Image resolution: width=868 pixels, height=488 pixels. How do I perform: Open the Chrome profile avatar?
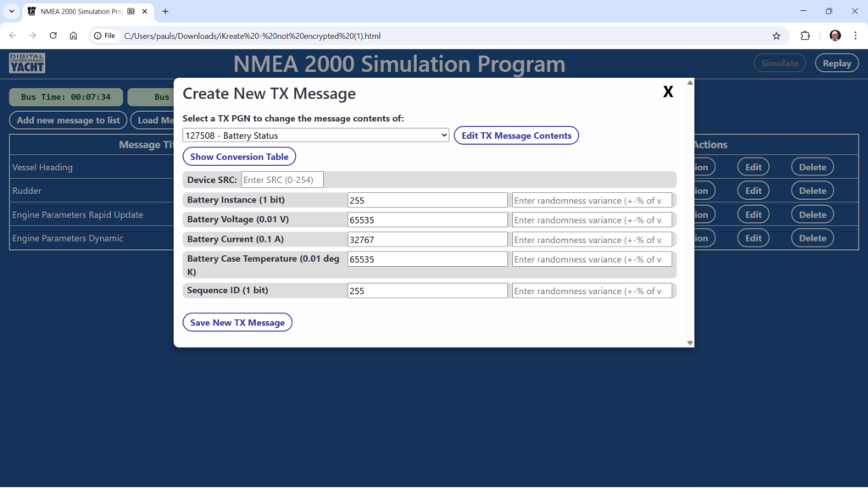coord(835,36)
